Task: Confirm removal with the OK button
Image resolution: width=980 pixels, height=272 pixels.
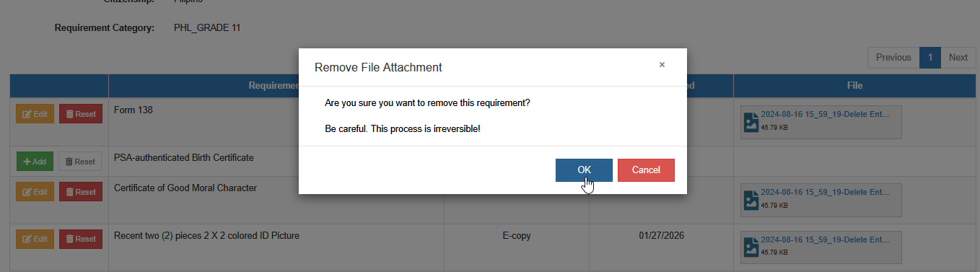Action: click(584, 170)
